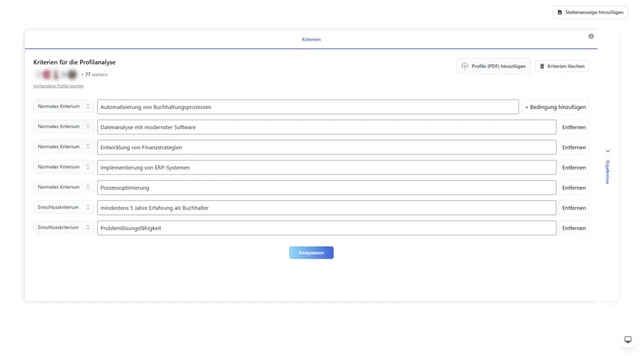The image size is (644, 356).
Task: Remove the mindestens 5 Jahre Erfahrung criterion
Action: pyautogui.click(x=574, y=207)
